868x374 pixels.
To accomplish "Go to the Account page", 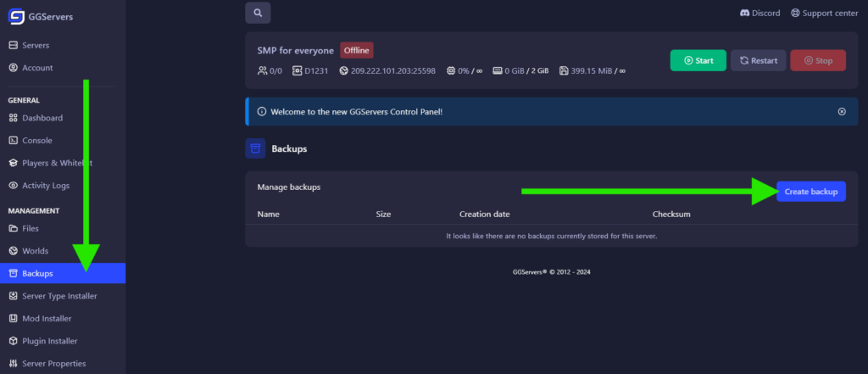I will 37,68.
